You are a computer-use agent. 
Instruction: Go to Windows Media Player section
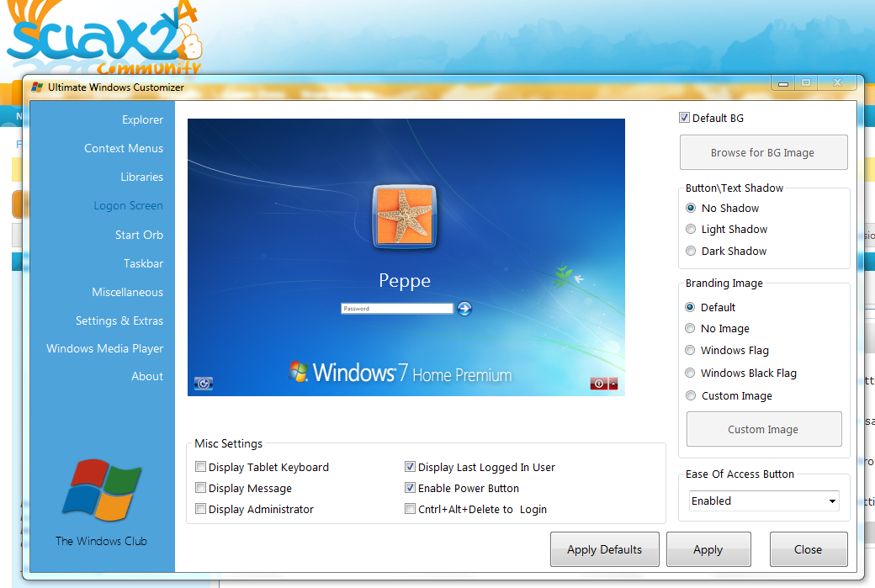coord(105,348)
